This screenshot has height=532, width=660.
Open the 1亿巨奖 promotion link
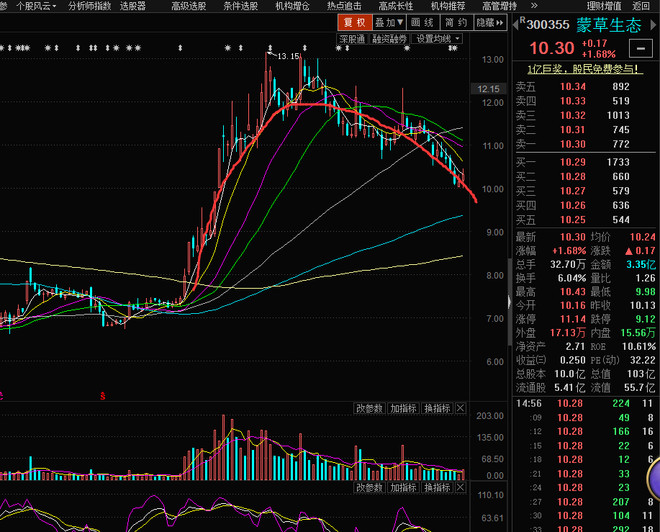coord(585,69)
